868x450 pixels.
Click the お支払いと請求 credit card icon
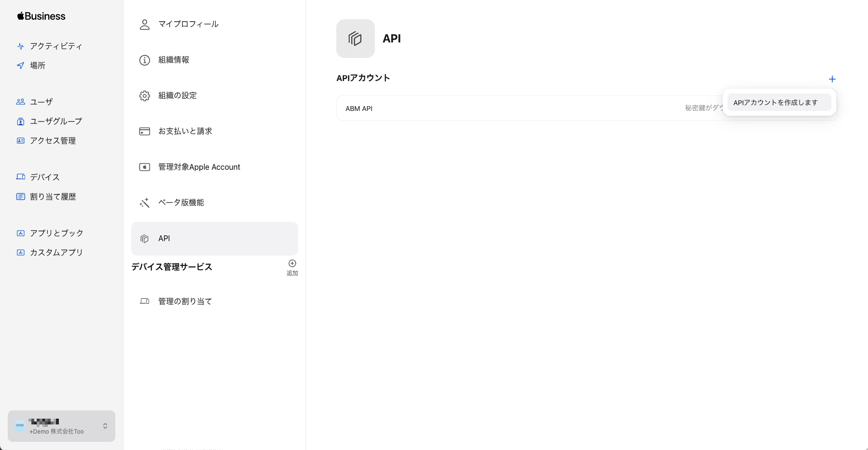[x=145, y=131]
